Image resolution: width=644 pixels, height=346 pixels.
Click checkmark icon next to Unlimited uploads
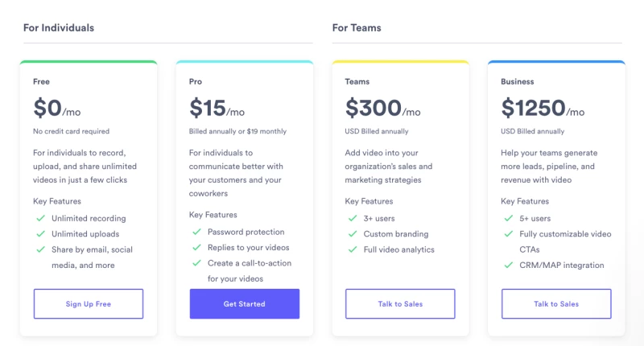point(40,234)
